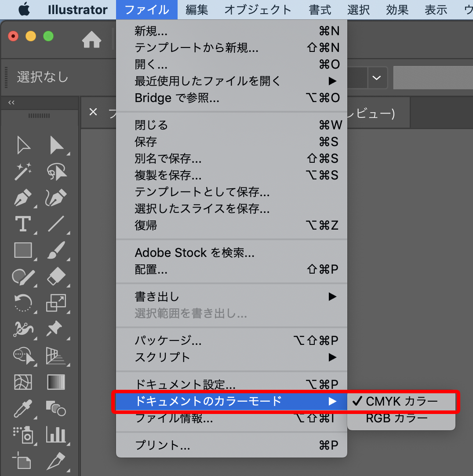Open the Apple menu
The image size is (473, 476).
(24, 9)
